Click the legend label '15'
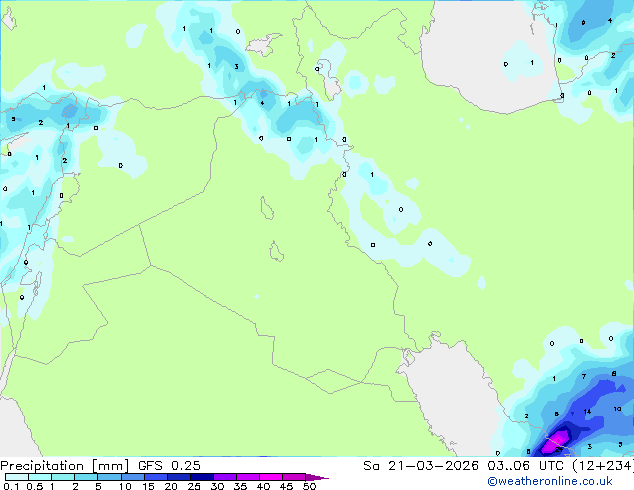 pyautogui.click(x=148, y=486)
